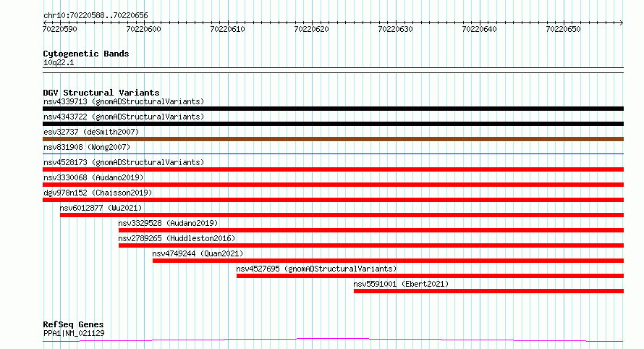Open variant nsv4527695 label
Image resolution: width=644 pixels, height=349 pixels.
point(316,269)
